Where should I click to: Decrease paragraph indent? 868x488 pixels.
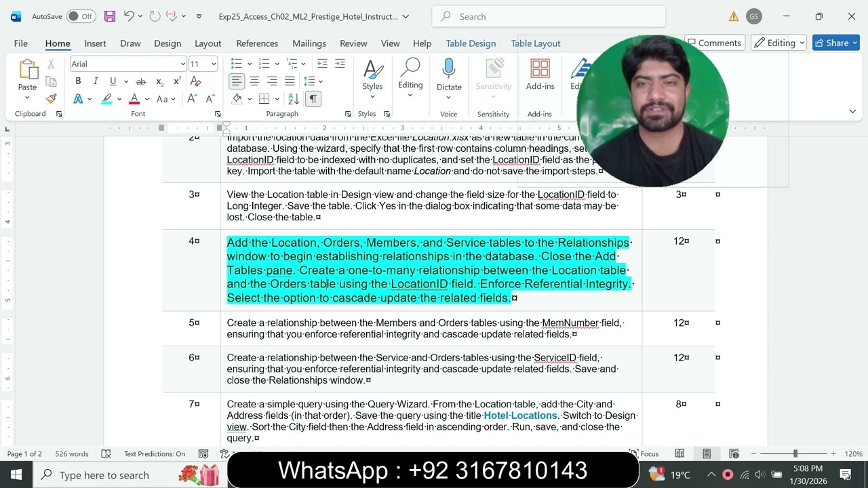(x=322, y=64)
